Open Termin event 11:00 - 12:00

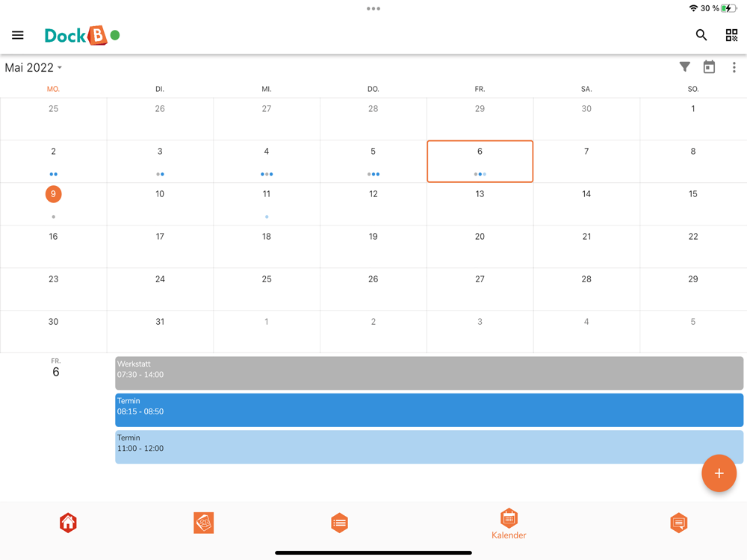pyautogui.click(x=430, y=447)
